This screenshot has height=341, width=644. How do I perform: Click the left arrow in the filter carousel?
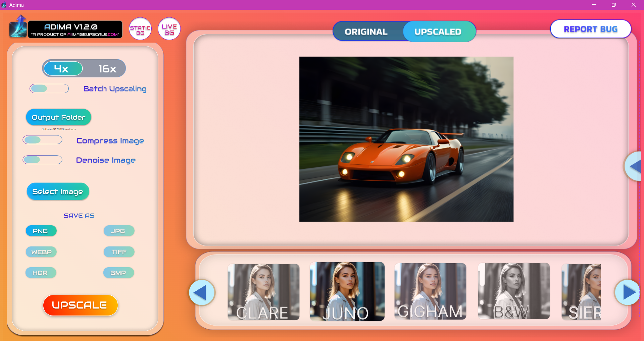tap(202, 292)
